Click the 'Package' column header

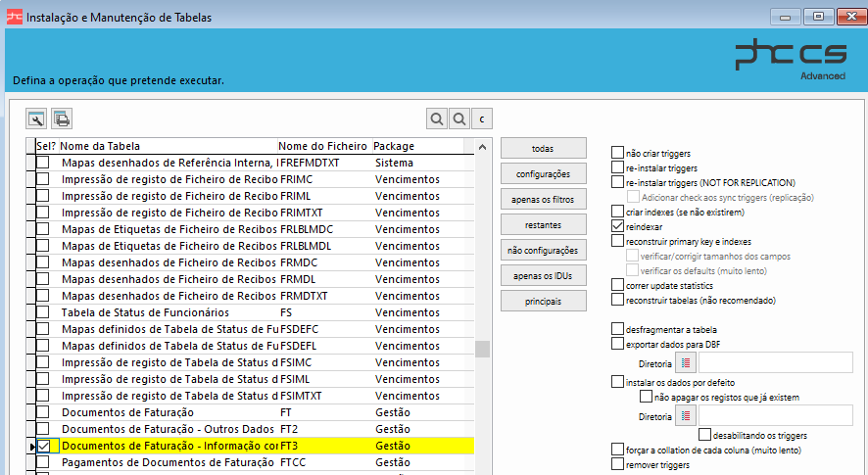coord(418,146)
